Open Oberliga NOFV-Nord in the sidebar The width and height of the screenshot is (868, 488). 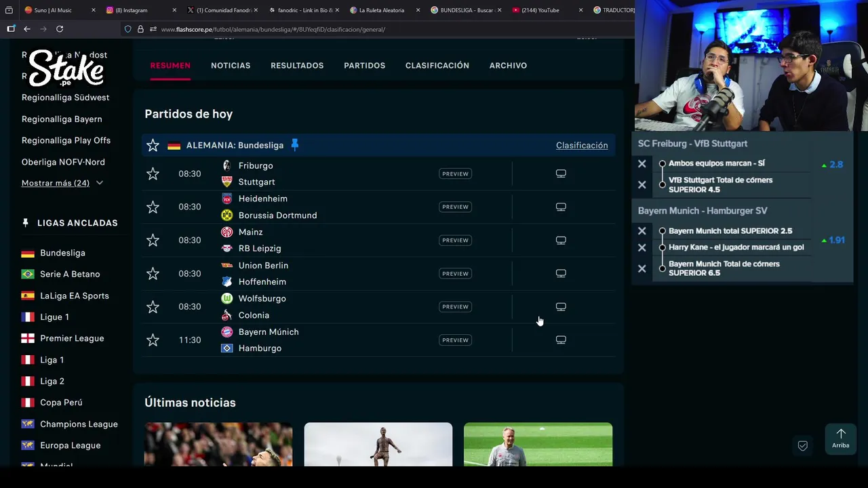point(63,162)
